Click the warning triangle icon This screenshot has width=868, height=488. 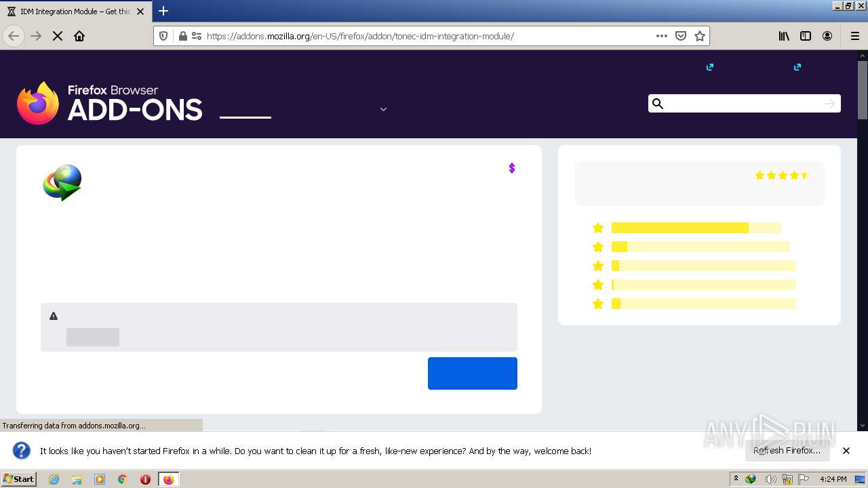pos(54,316)
